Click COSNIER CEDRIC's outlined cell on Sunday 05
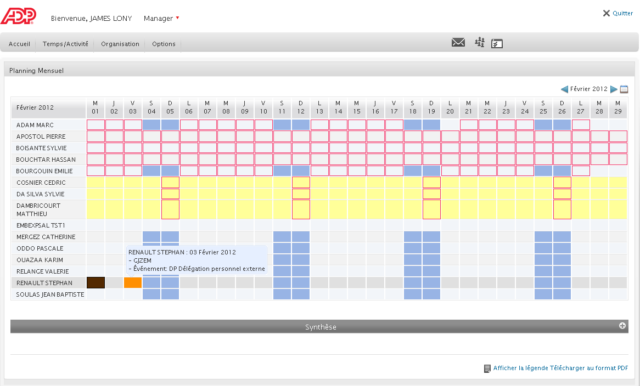This screenshot has height=386, width=640. pos(170,182)
